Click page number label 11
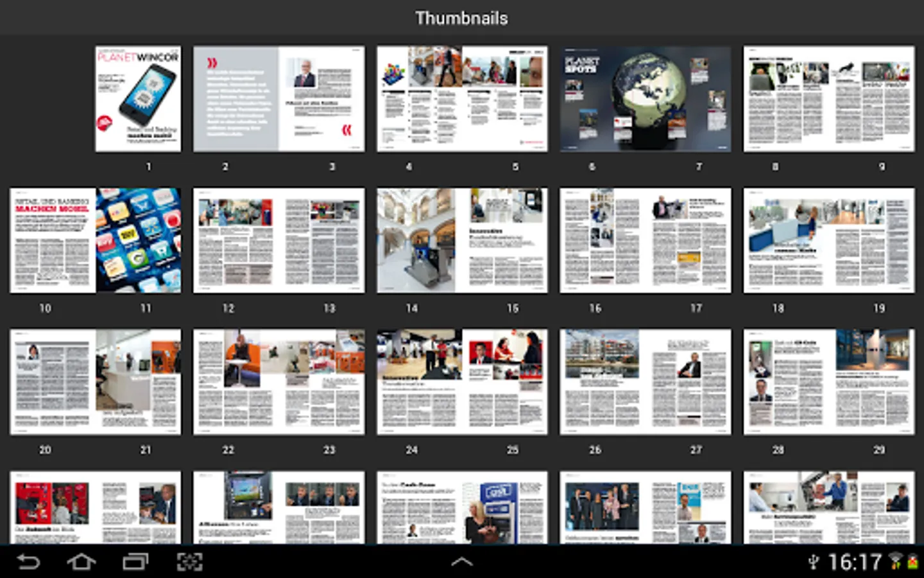The width and height of the screenshot is (924, 578). click(146, 308)
